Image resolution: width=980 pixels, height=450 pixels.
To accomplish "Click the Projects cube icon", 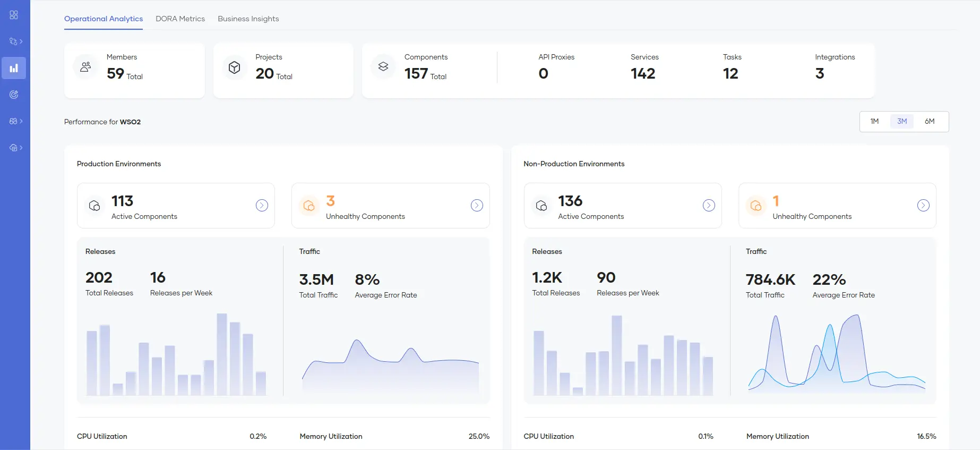I will (235, 67).
